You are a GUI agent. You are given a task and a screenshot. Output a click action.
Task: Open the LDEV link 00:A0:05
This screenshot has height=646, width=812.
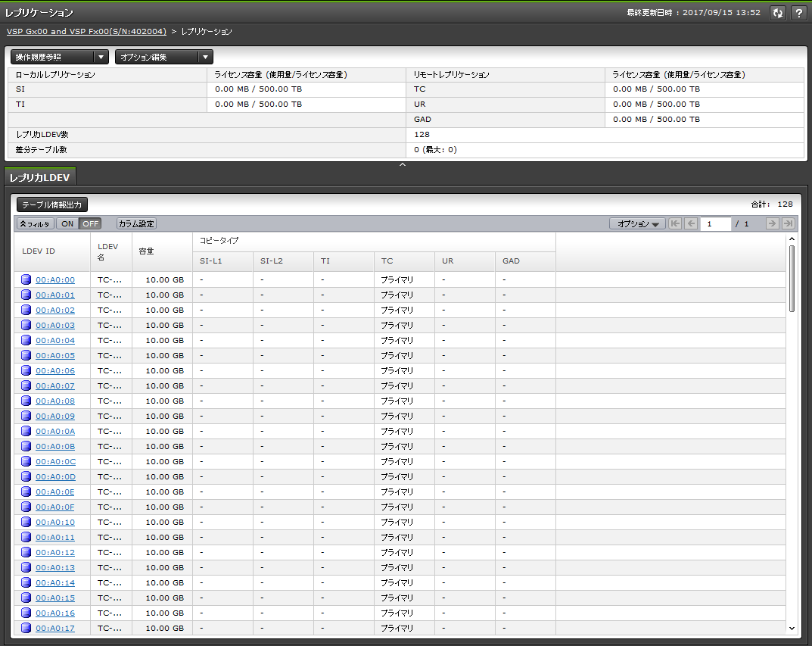55,355
